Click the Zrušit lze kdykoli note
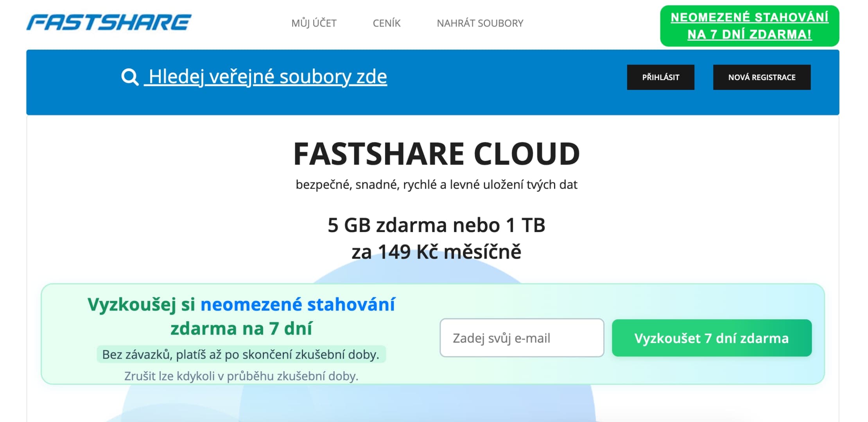Viewport: 868px width, 422px height. tap(241, 376)
